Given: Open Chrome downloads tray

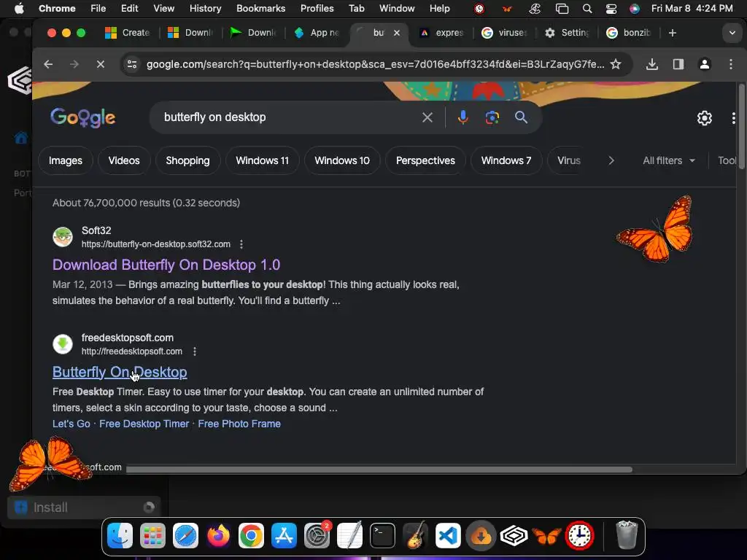Looking at the screenshot, I should 652,64.
